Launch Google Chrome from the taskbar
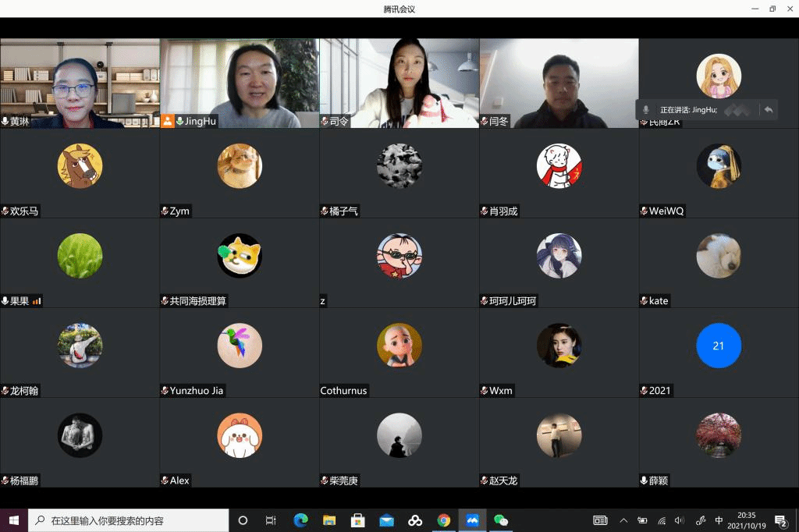This screenshot has height=532, width=799. tap(443, 520)
